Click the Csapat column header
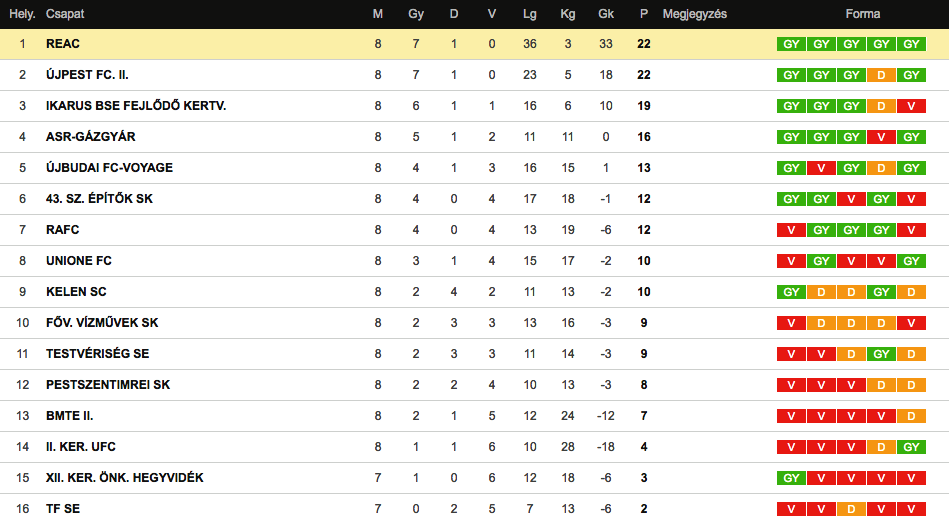The height and width of the screenshot is (523, 949). pyautogui.click(x=64, y=14)
